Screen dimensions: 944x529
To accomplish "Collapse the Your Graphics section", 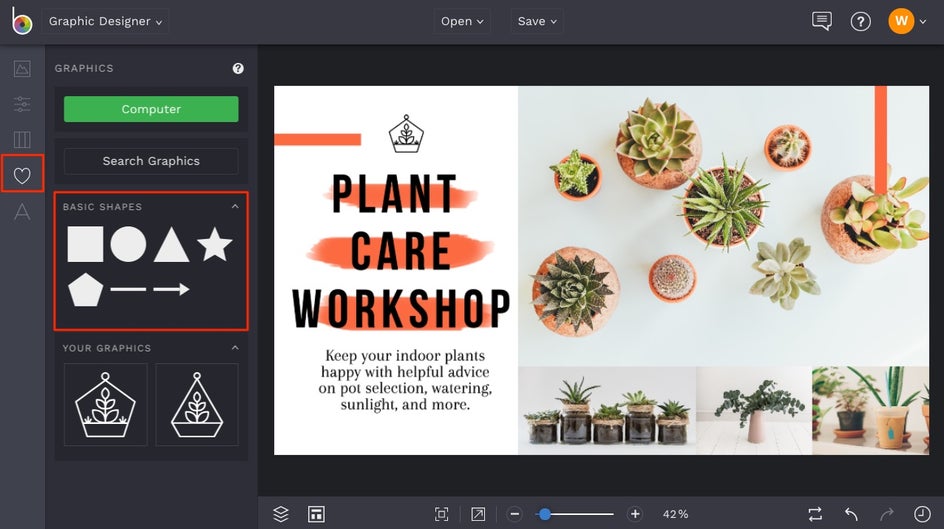I will coord(235,348).
